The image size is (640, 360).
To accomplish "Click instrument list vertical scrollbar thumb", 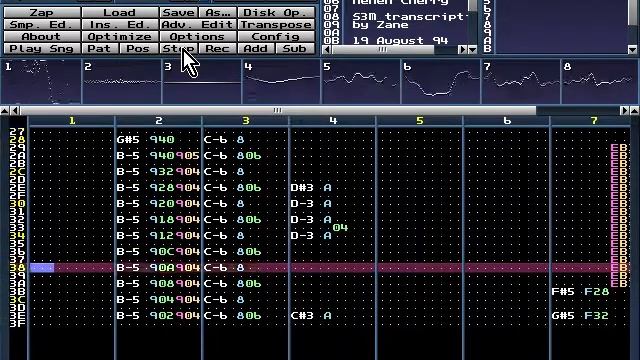I will (472, 5).
